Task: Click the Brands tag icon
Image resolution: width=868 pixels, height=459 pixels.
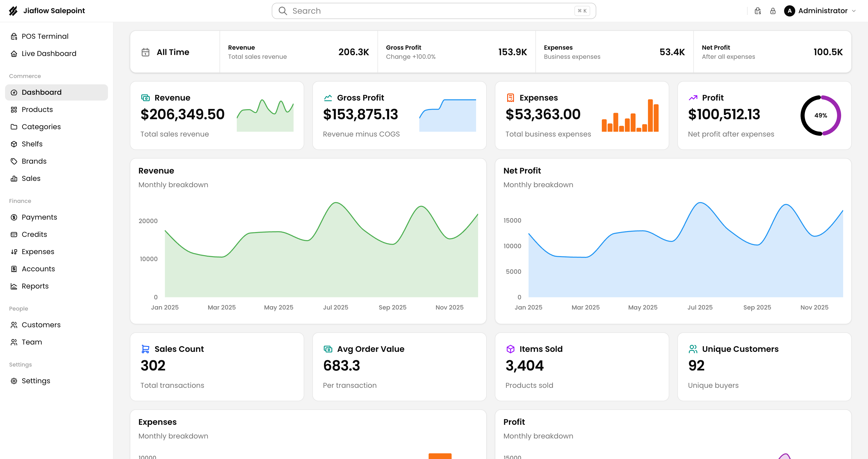Action: (14, 161)
